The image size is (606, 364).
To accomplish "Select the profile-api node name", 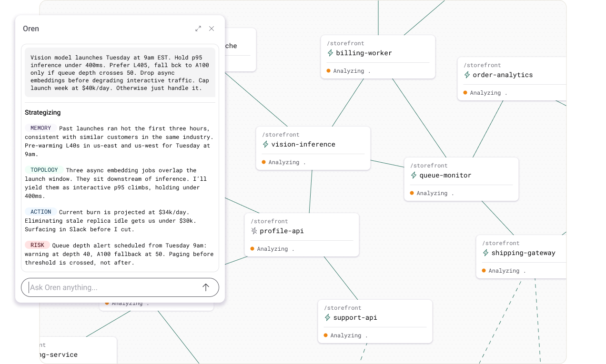I will tap(282, 231).
